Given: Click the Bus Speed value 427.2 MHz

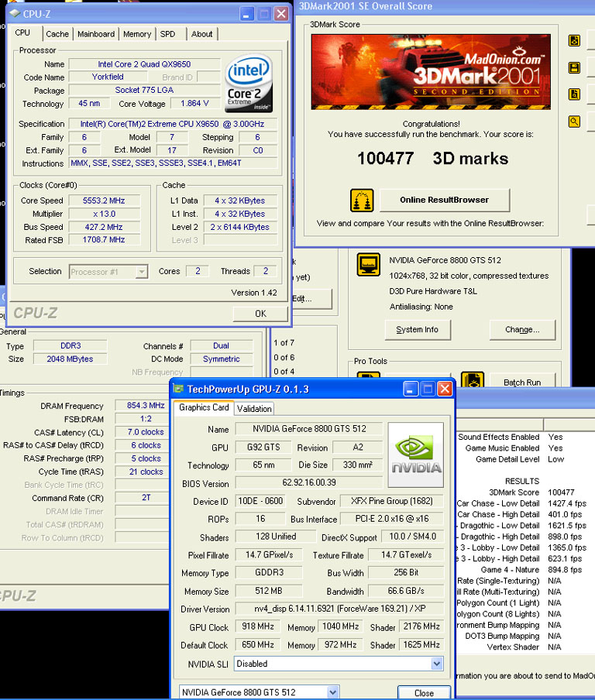Looking at the screenshot, I should (x=104, y=227).
